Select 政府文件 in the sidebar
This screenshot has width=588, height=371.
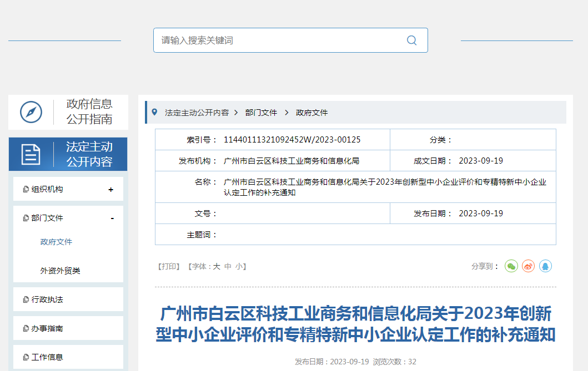[56, 242]
